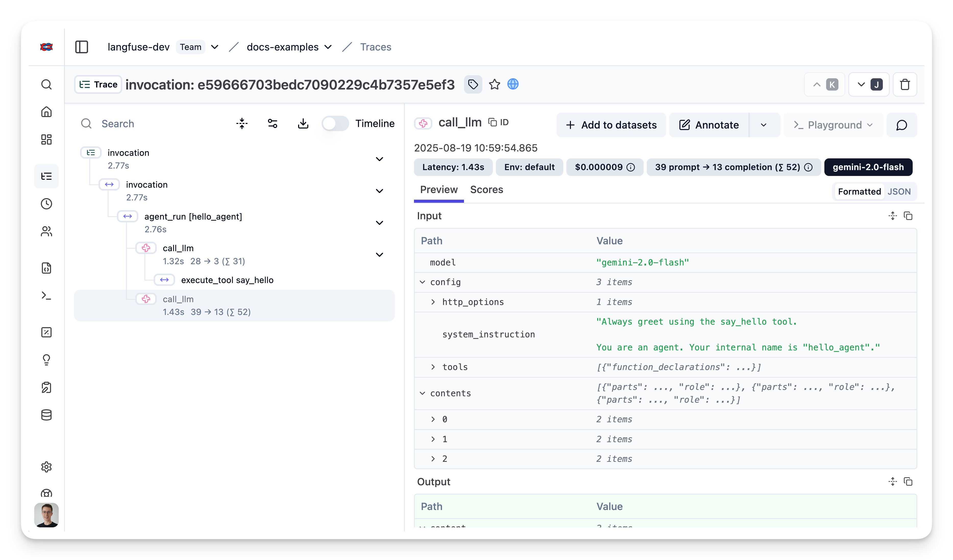Image resolution: width=953 pixels, height=560 pixels.
Task: Open the Datasets section in sidebar
Action: pyautogui.click(x=46, y=415)
